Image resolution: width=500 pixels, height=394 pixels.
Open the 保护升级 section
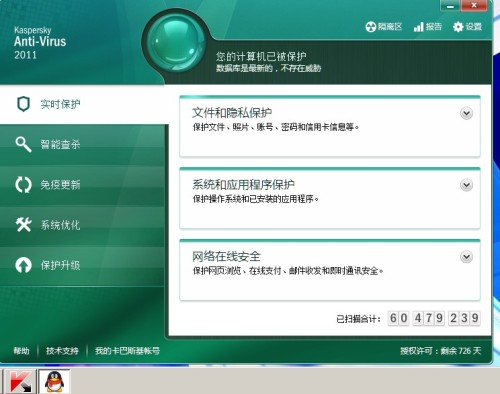(82, 265)
